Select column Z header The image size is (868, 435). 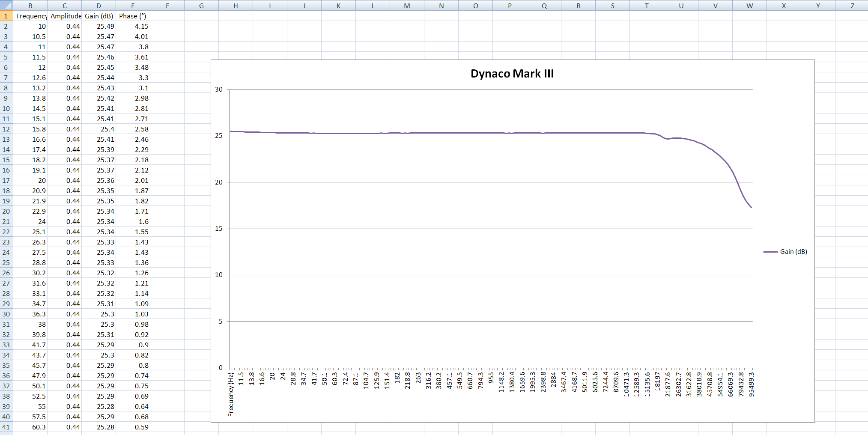coord(852,6)
